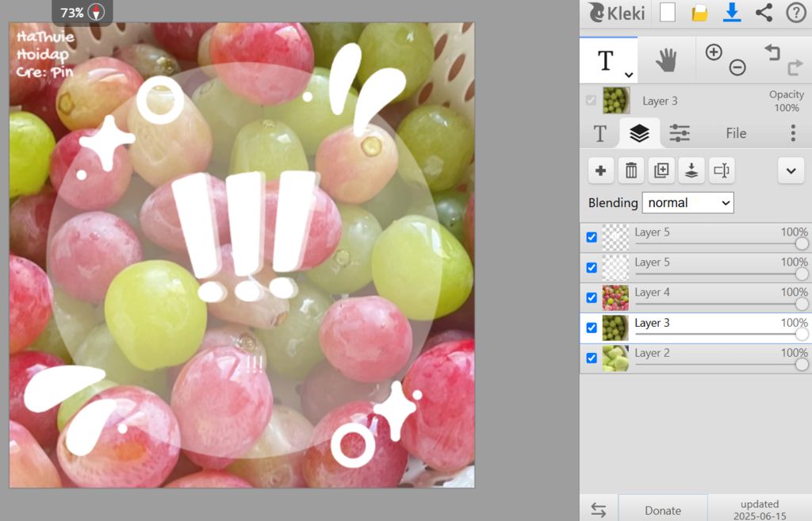Duplicate the selected layer
Viewport: 812px width, 521px height.
tap(661, 170)
